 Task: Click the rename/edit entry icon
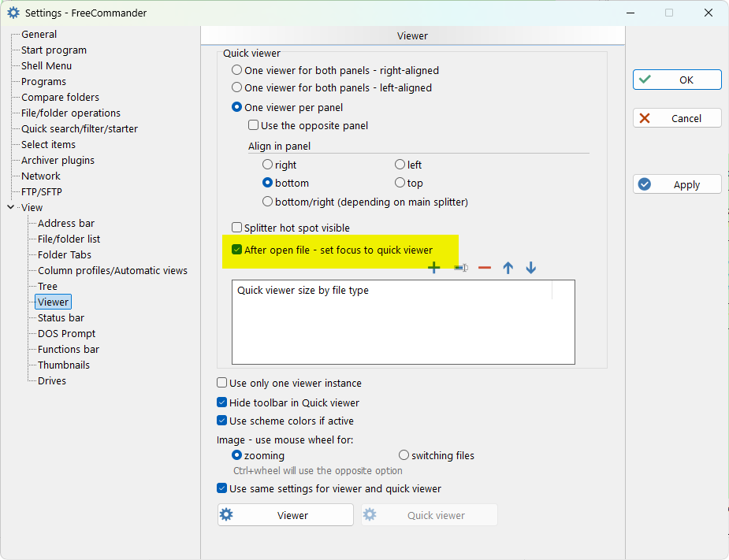[x=460, y=268]
